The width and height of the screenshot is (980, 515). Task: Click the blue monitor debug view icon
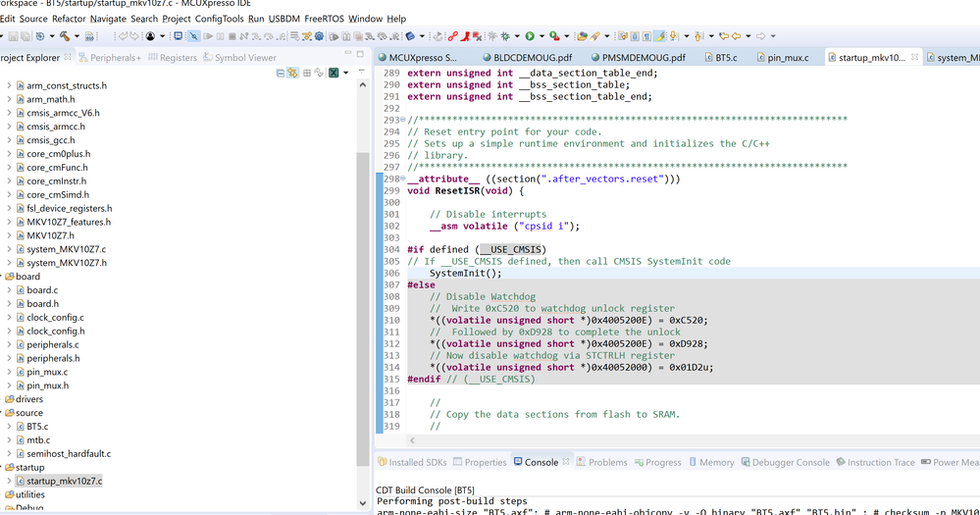[x=179, y=36]
